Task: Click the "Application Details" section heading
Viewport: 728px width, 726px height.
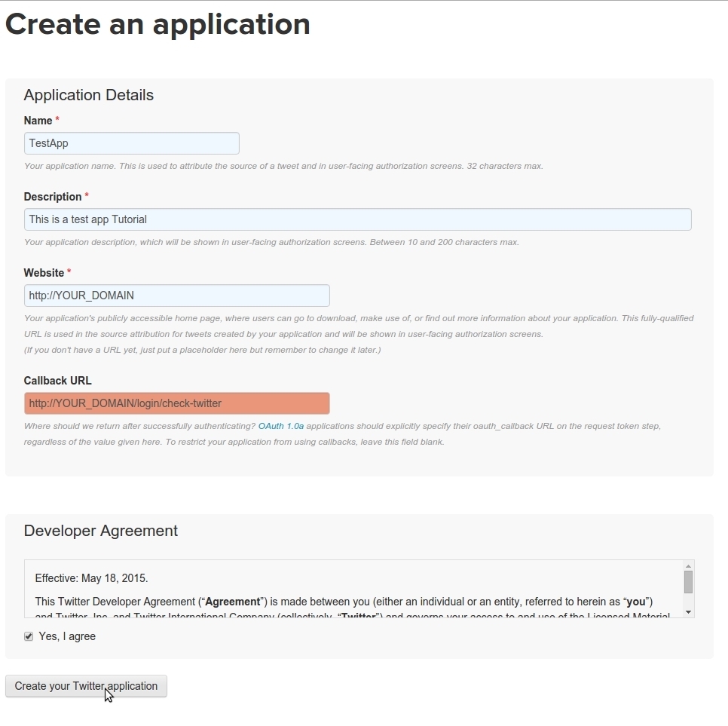Action: coord(88,95)
